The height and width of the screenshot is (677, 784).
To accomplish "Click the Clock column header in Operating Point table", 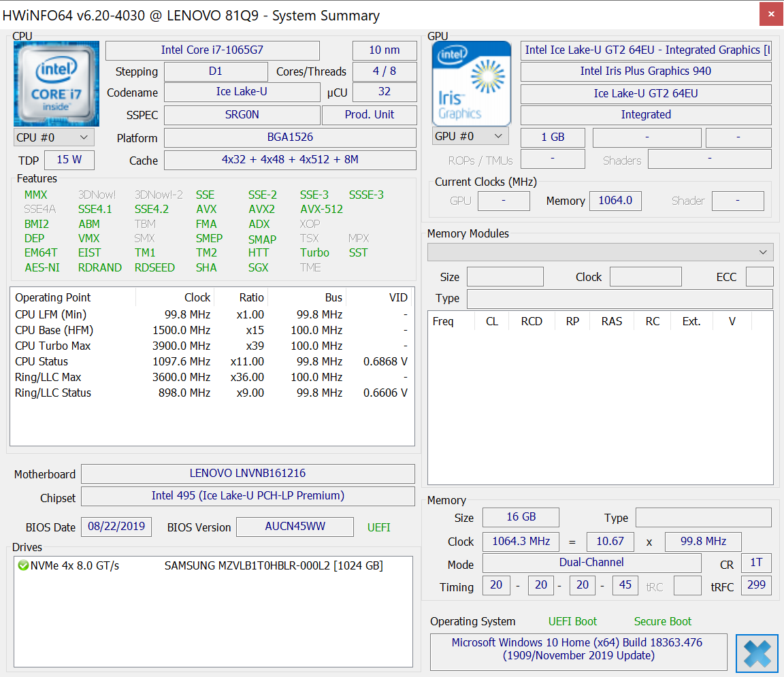I will tap(197, 297).
